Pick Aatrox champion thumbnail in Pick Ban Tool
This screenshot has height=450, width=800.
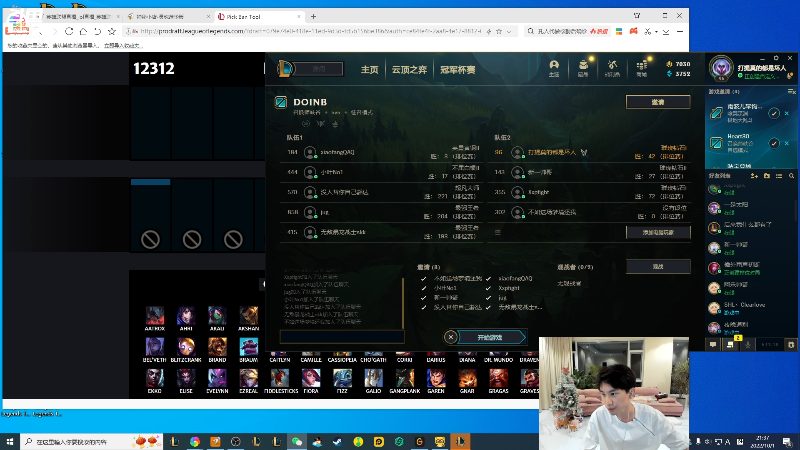click(155, 318)
